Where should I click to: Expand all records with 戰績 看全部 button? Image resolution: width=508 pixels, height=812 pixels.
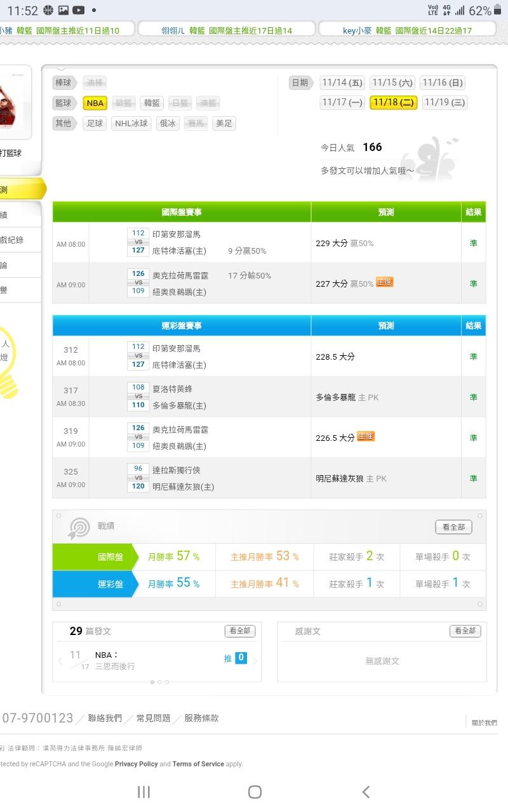[x=453, y=527]
